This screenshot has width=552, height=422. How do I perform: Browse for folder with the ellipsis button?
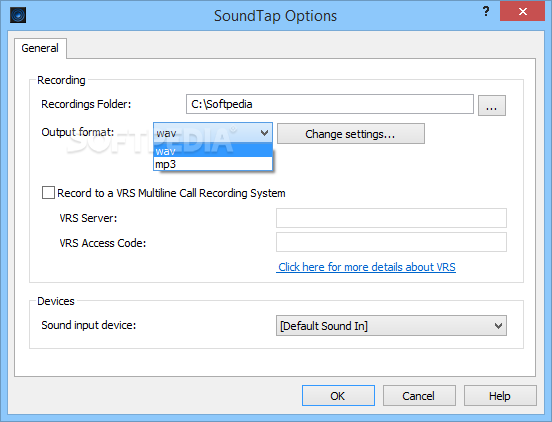point(492,105)
